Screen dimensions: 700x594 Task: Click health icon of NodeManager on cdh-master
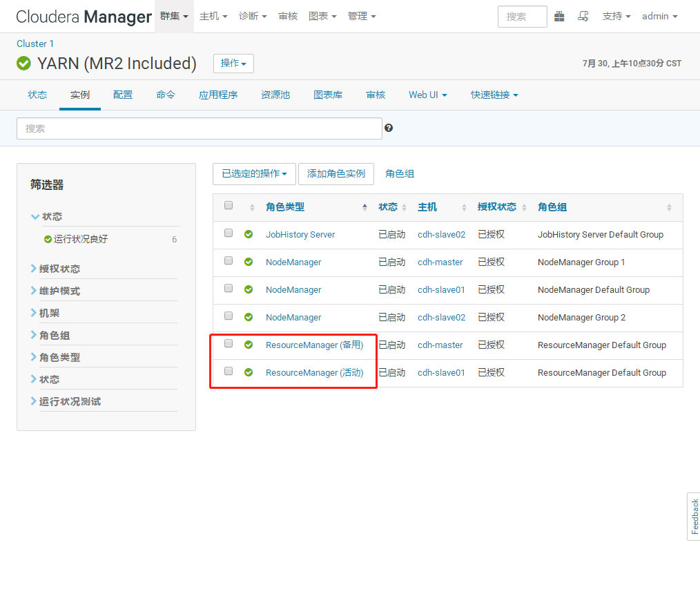(x=249, y=262)
